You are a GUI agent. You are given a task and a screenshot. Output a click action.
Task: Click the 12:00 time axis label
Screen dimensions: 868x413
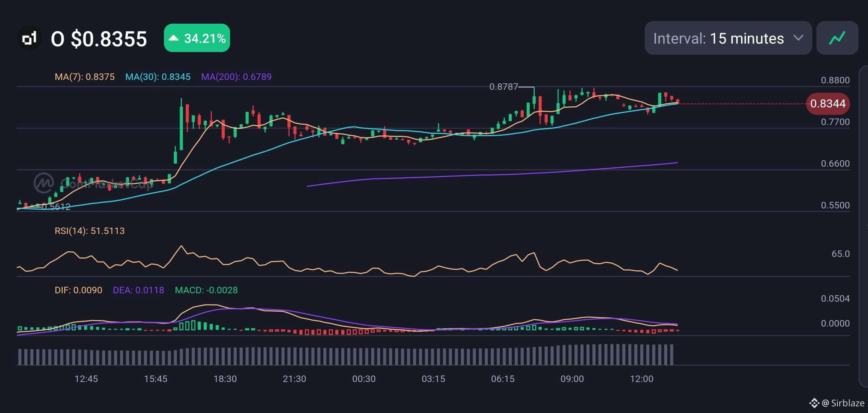642,379
